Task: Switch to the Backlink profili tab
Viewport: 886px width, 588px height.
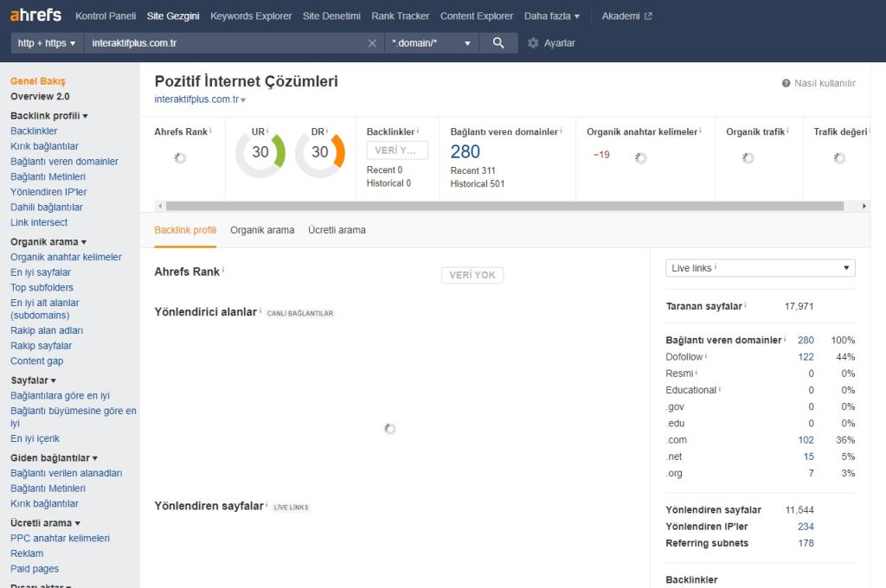Action: (x=185, y=231)
